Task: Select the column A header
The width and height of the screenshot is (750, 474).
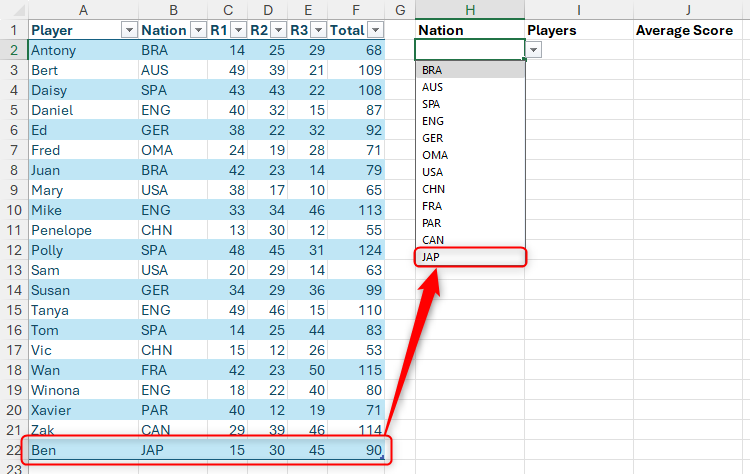Action: 82,9
